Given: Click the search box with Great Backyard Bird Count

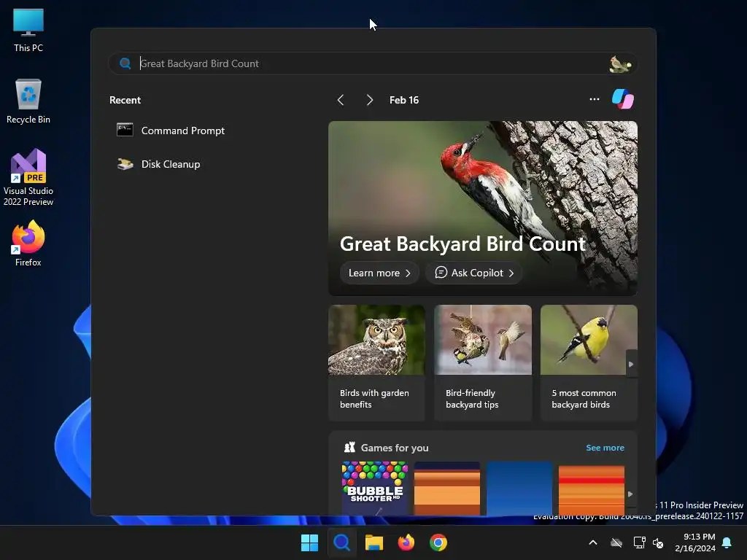Looking at the screenshot, I should (x=373, y=63).
